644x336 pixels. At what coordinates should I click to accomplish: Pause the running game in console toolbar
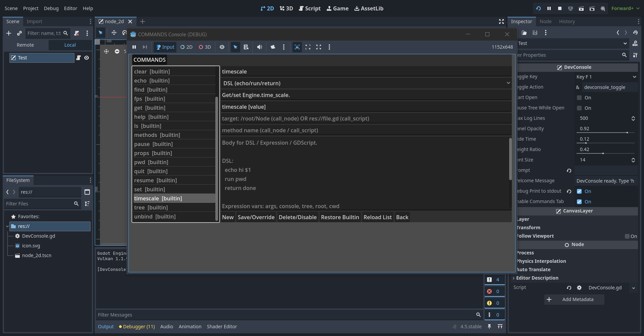click(134, 47)
